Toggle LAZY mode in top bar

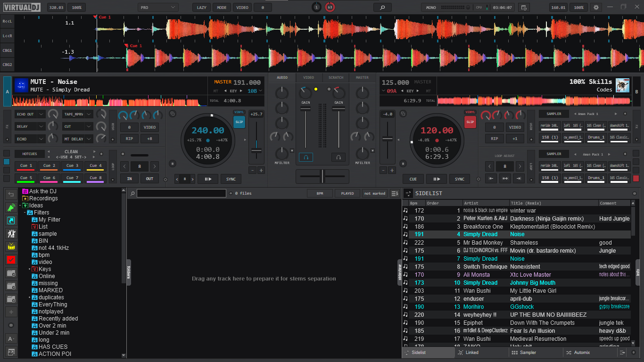(x=201, y=8)
